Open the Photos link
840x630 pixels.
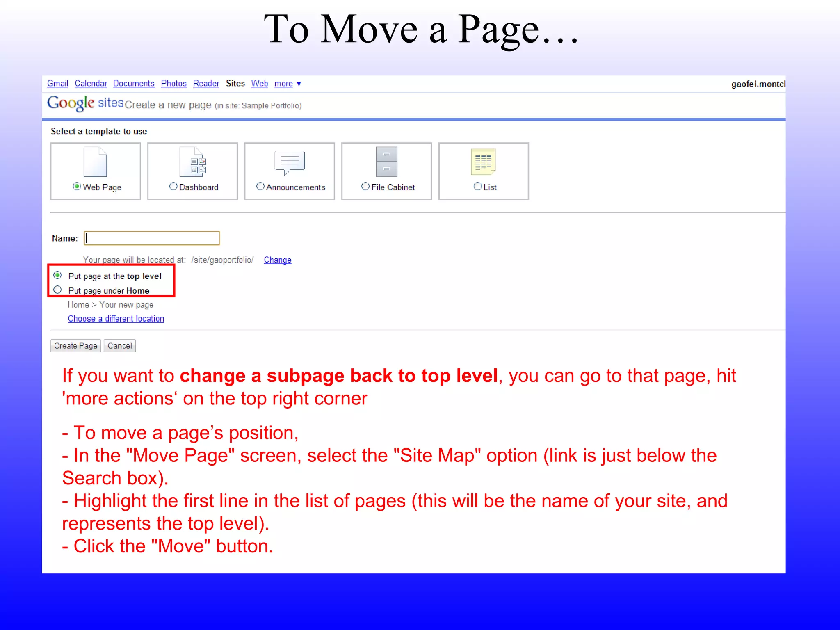pyautogui.click(x=173, y=84)
